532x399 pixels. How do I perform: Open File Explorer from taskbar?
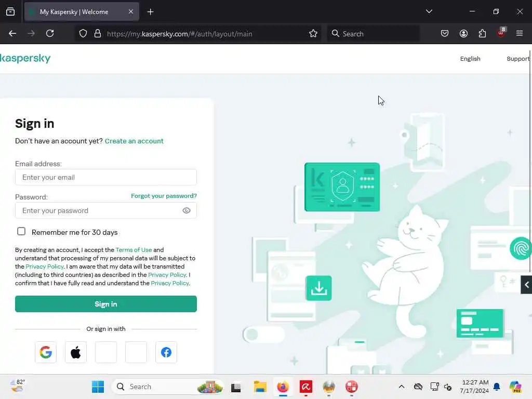[x=260, y=387]
